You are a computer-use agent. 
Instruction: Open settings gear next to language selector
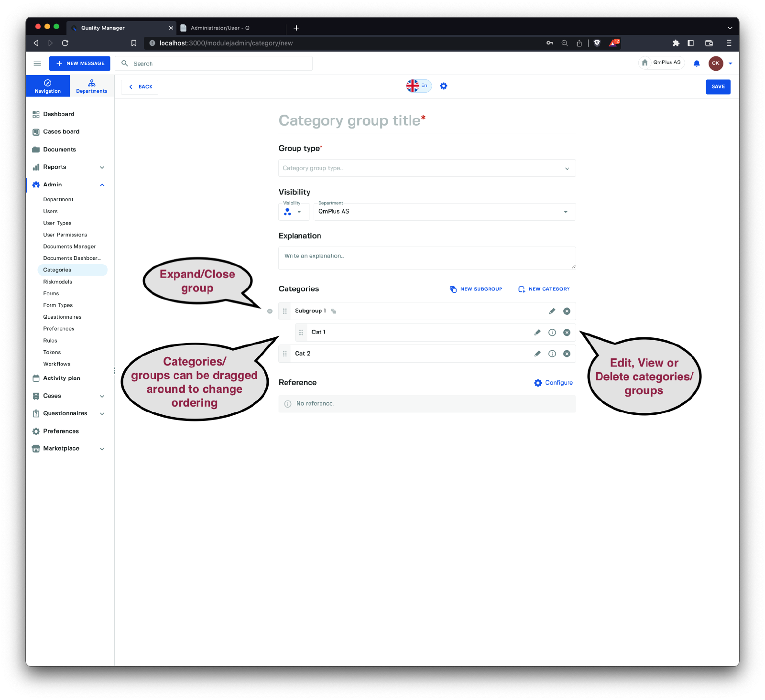click(443, 86)
